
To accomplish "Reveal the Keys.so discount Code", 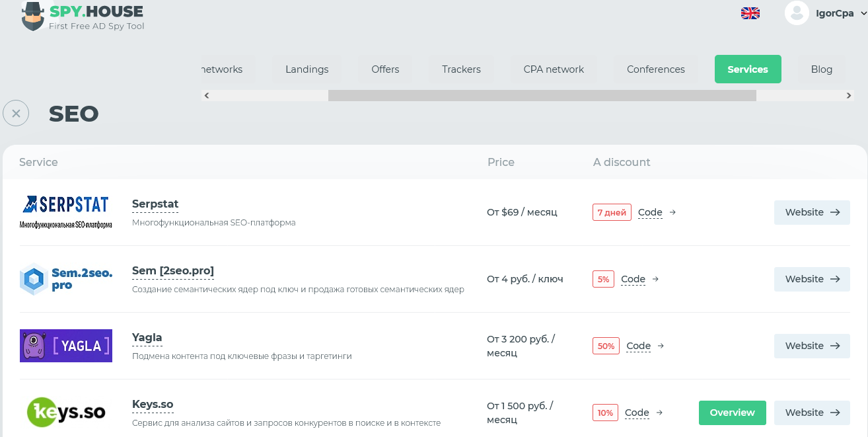I will point(637,413).
